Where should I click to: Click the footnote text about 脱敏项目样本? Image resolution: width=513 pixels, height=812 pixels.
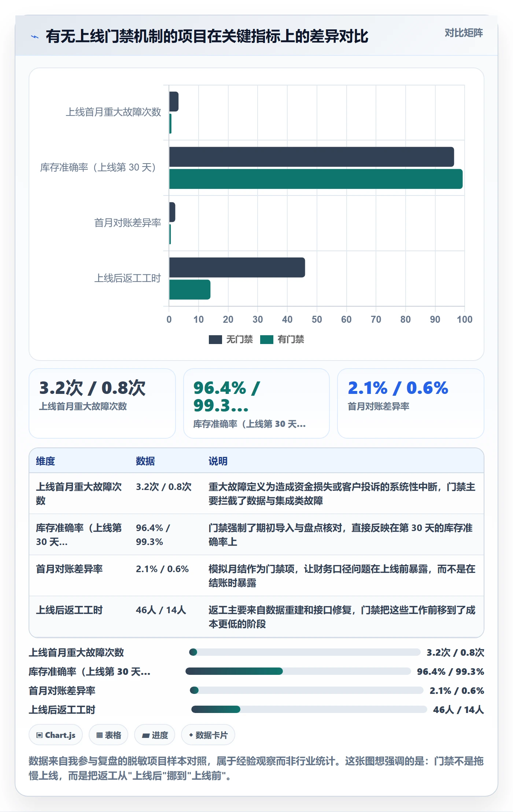coord(256,768)
